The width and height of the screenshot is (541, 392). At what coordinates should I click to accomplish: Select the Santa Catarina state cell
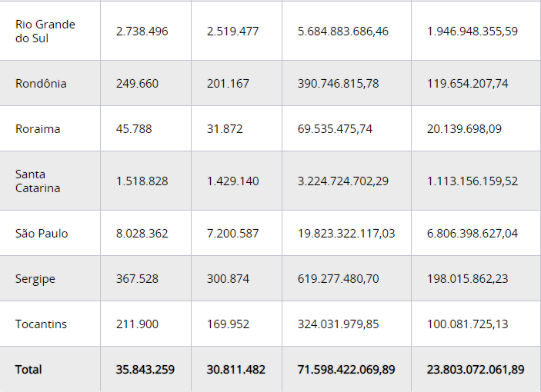pyautogui.click(x=38, y=181)
